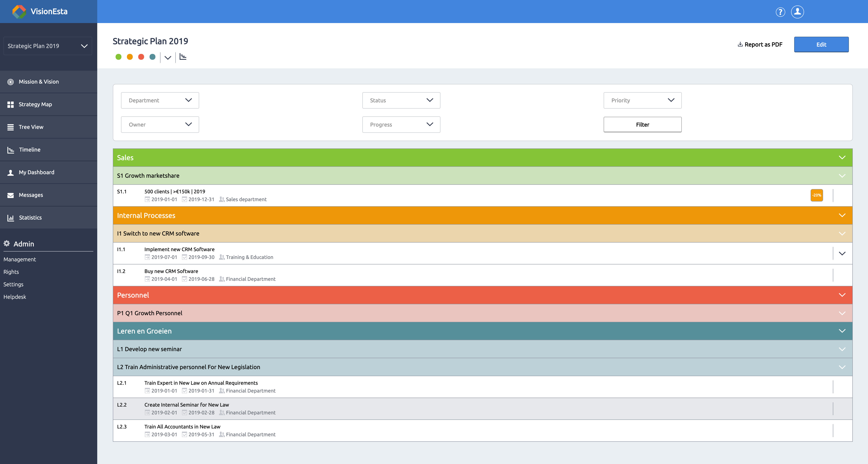Open the Progress filter dropdown
The width and height of the screenshot is (868, 464).
401,125
